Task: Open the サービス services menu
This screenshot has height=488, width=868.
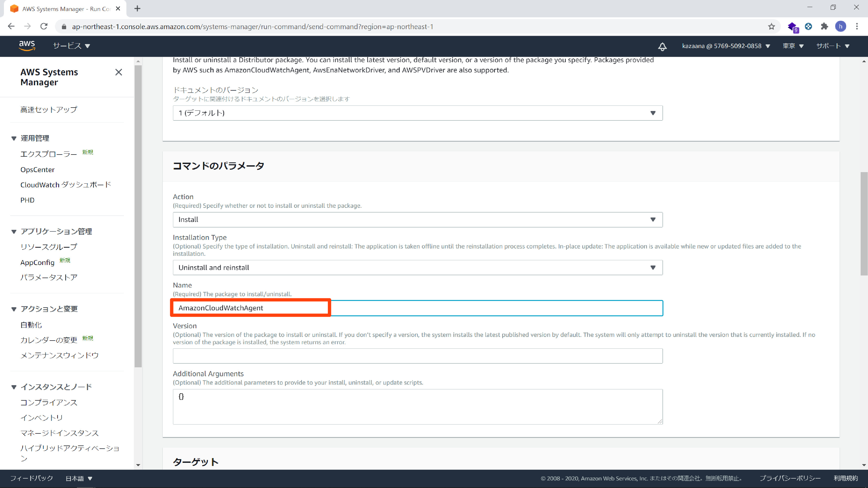Action: (x=71, y=46)
